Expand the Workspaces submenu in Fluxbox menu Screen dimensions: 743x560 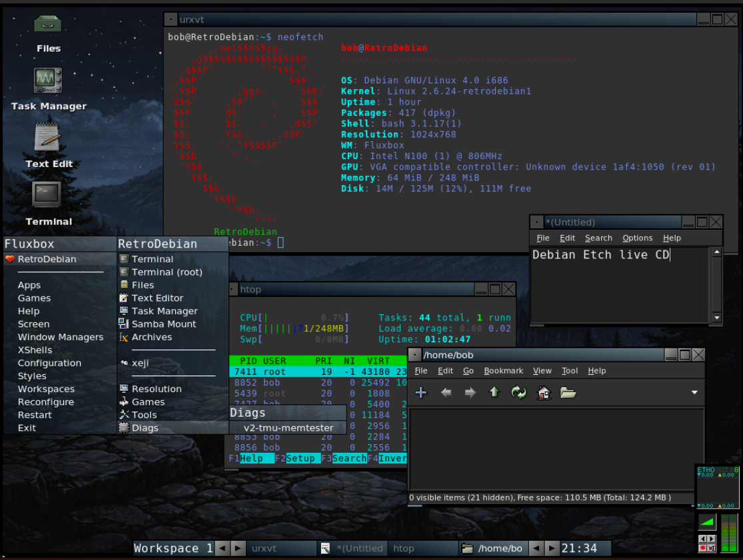(46, 389)
